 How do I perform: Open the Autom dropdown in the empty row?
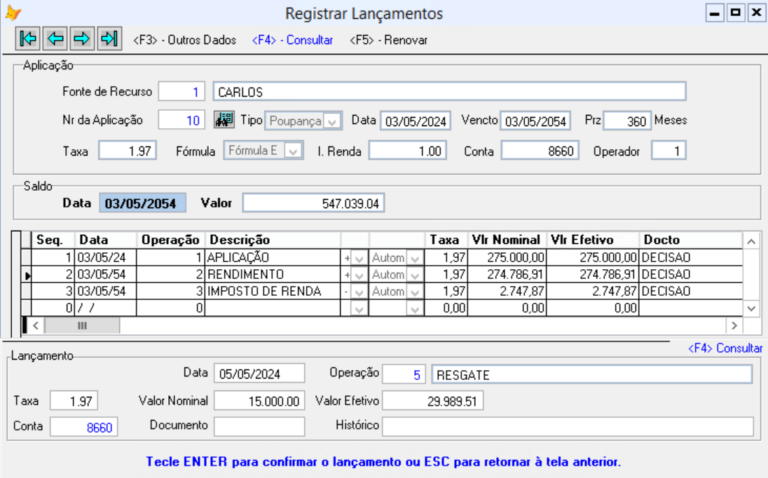[415, 309]
